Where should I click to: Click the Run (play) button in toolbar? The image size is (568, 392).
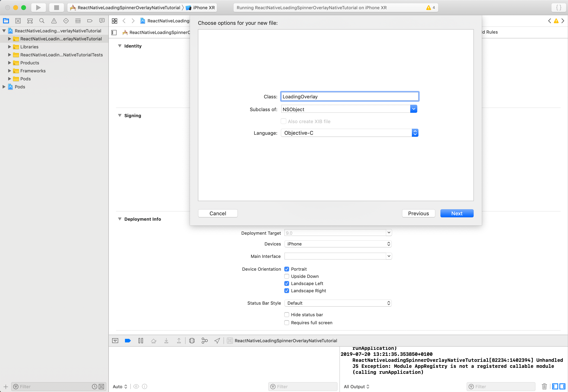click(38, 8)
